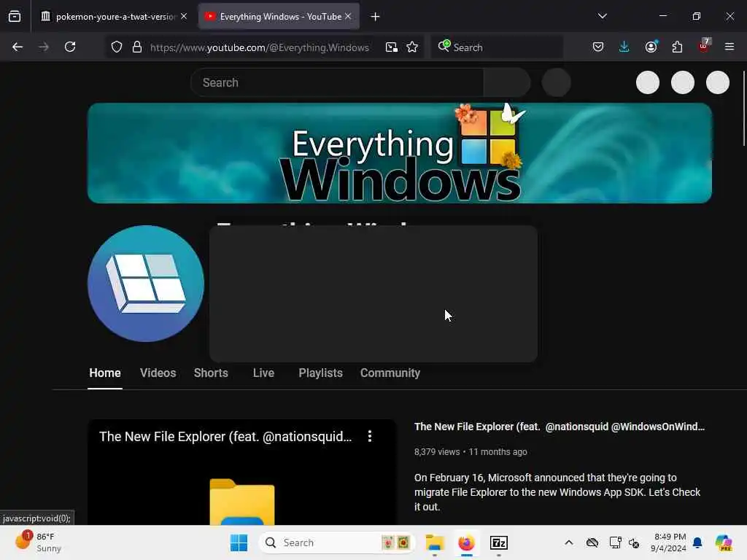Open File Explorer from taskbar

point(435,542)
